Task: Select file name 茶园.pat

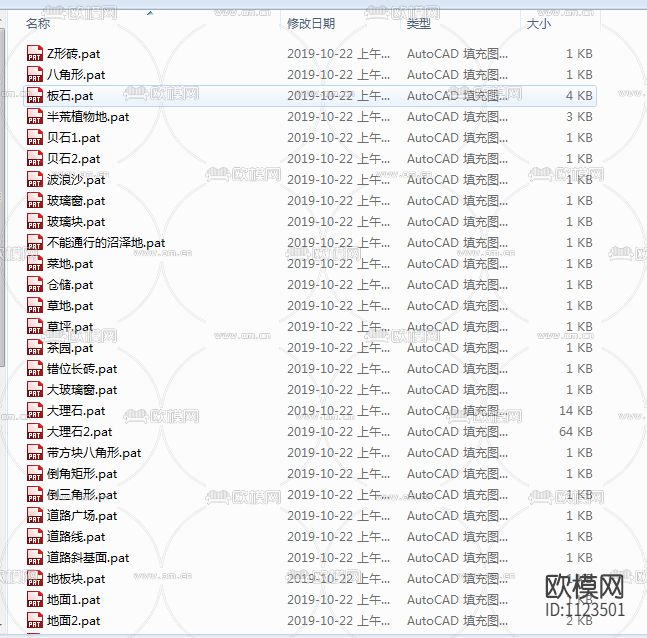Action: pos(70,348)
